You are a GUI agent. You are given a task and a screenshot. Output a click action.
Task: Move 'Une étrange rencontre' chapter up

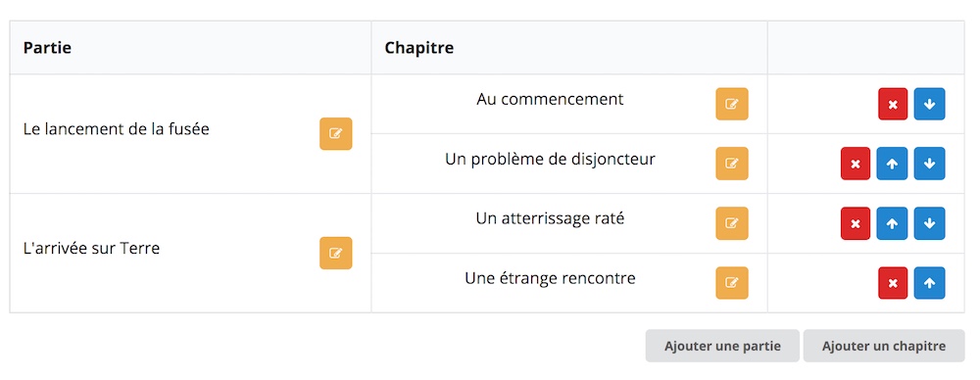click(929, 283)
